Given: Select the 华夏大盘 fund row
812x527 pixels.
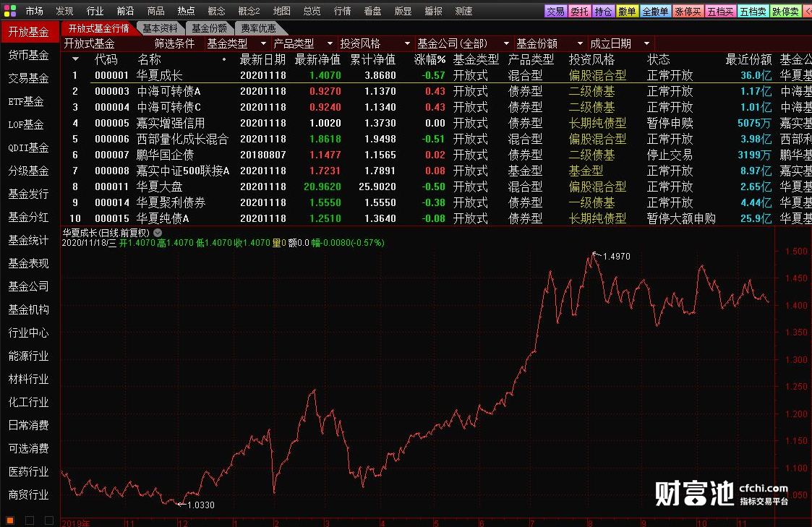Looking at the screenshot, I should click(x=436, y=187).
